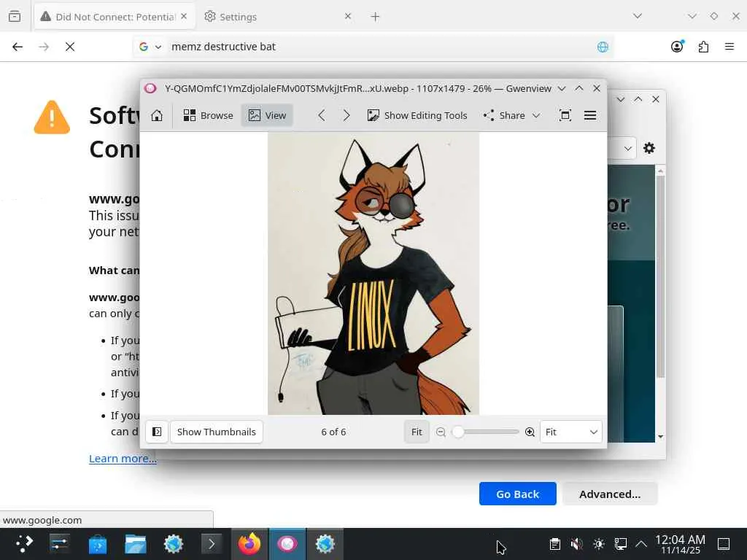Enter Gwenview fullscreen mode icon
The height and width of the screenshot is (560, 747).
pyautogui.click(x=565, y=115)
